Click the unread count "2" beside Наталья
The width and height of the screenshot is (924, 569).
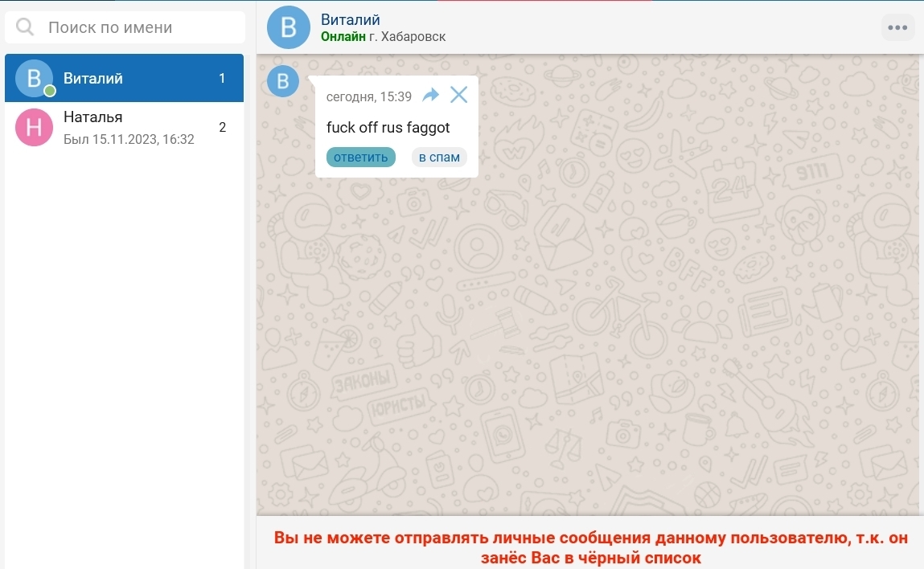222,127
